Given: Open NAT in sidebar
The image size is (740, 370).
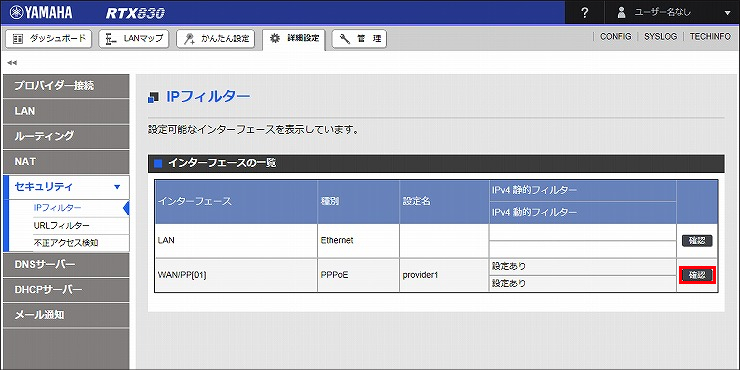Looking at the screenshot, I should point(66,161).
